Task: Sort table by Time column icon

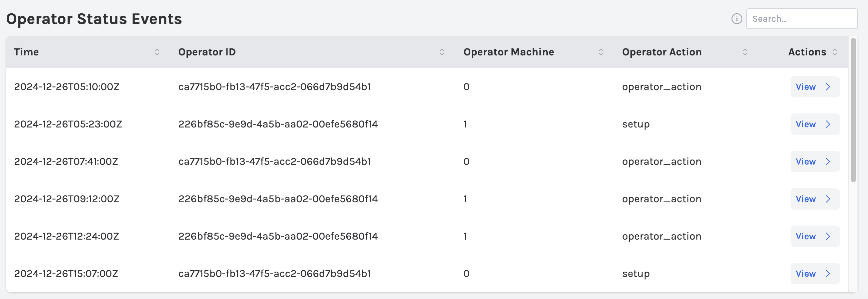Action: pos(157,52)
